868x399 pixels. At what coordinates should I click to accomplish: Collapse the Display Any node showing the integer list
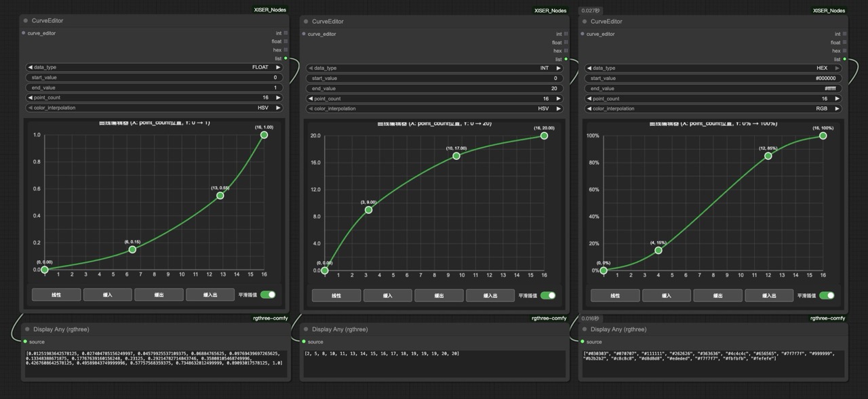(x=306, y=329)
